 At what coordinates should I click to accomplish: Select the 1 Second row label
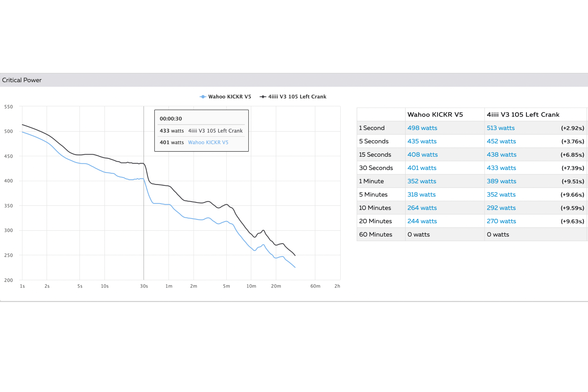pyautogui.click(x=372, y=128)
